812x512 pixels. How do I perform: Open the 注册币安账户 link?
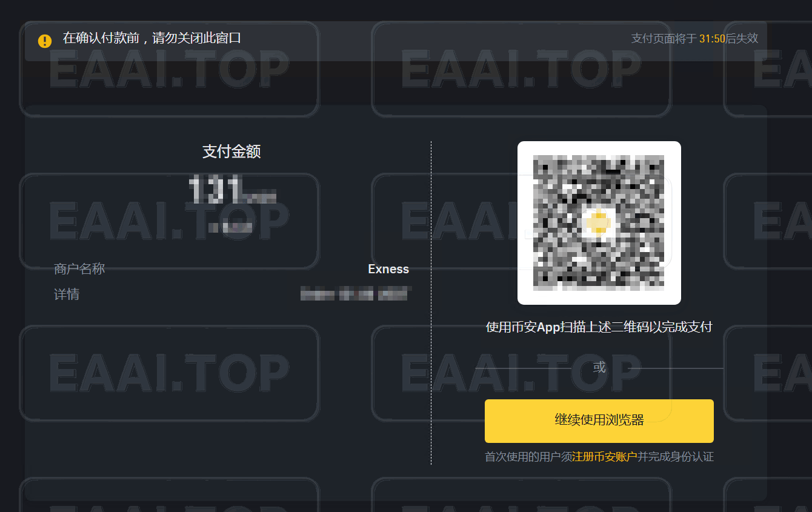click(605, 457)
